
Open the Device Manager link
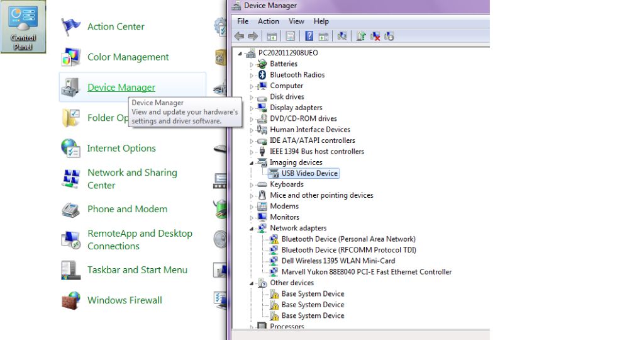click(121, 88)
